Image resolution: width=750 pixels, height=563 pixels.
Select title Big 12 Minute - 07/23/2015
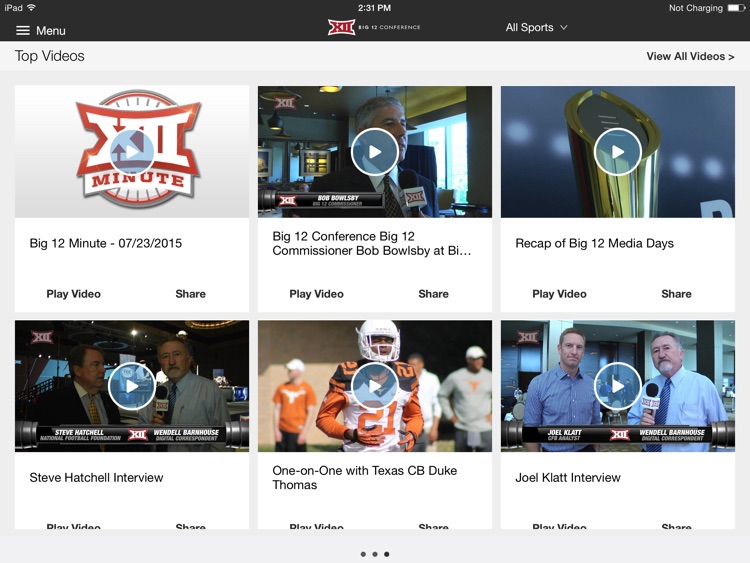click(106, 243)
